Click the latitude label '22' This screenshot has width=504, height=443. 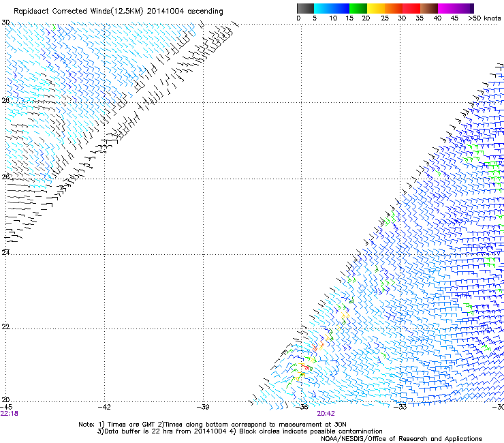(x=5, y=326)
